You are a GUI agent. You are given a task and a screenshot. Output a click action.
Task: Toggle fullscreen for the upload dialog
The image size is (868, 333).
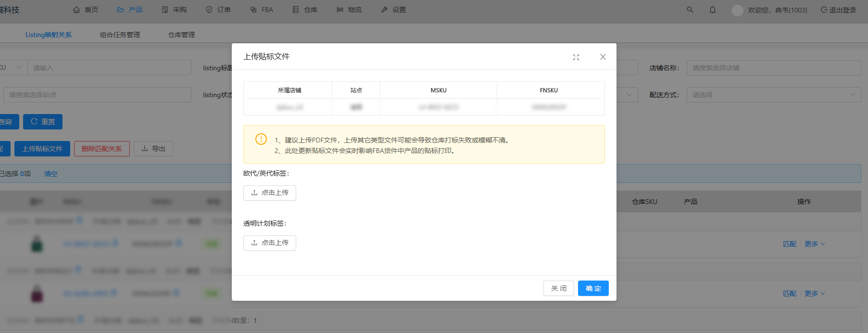pos(576,57)
